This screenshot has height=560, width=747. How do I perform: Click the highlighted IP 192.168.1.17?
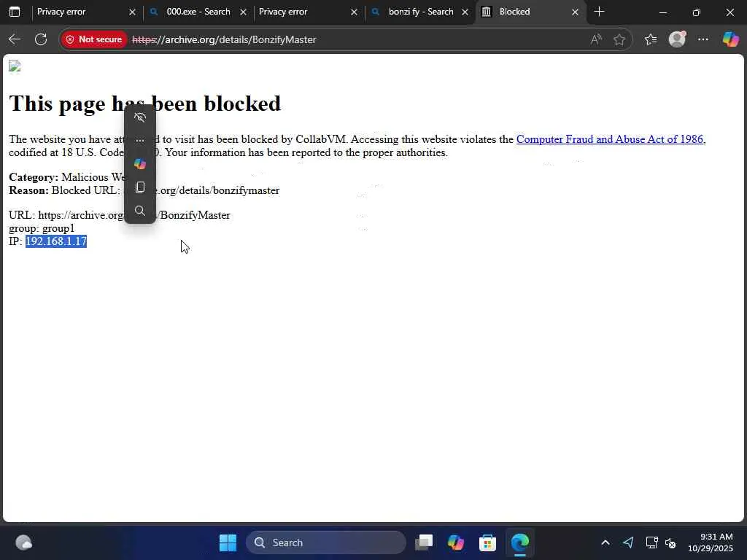click(x=56, y=241)
